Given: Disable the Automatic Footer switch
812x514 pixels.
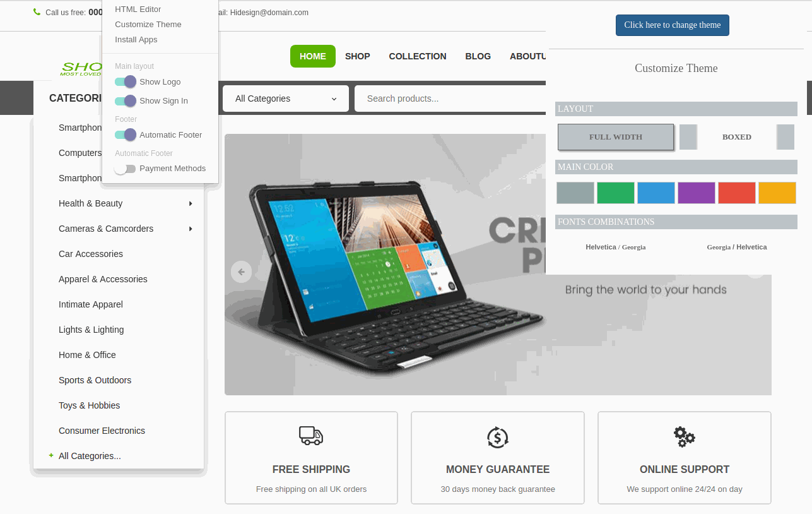Looking at the screenshot, I should (126, 134).
